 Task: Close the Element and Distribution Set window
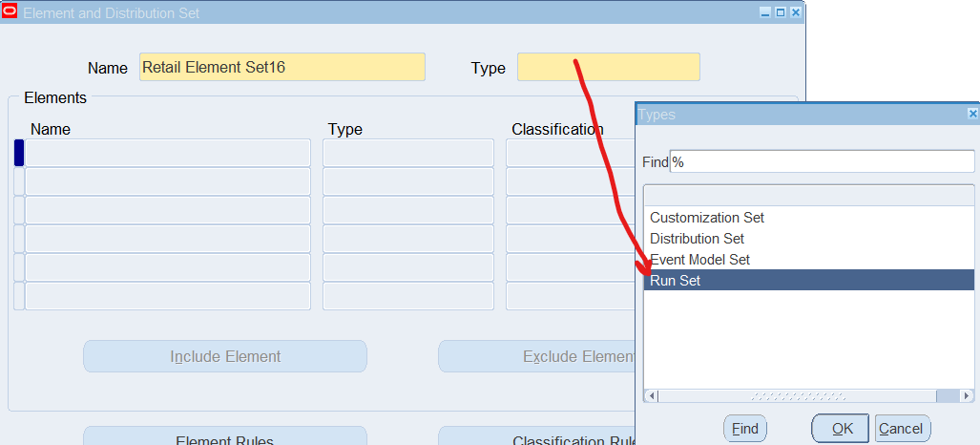click(794, 12)
